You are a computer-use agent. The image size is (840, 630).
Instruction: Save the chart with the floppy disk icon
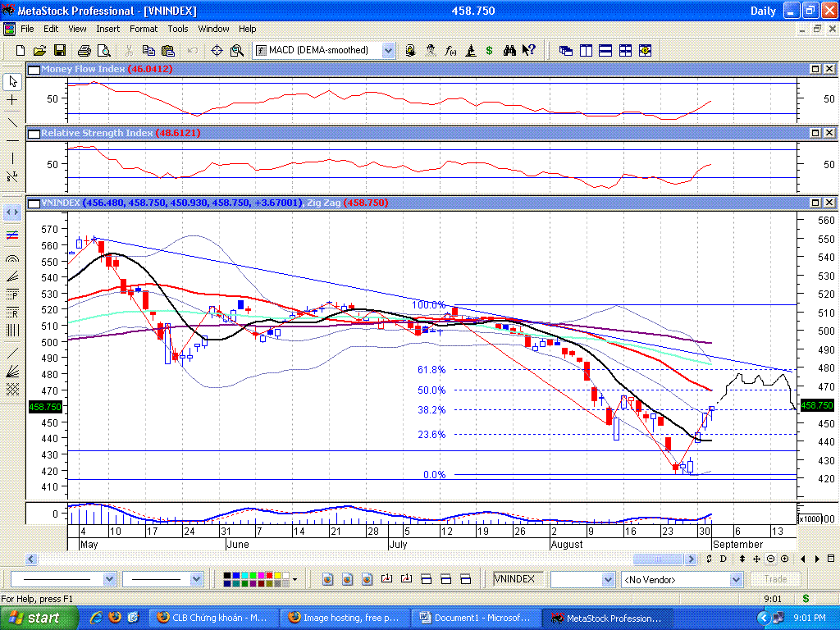[60, 50]
